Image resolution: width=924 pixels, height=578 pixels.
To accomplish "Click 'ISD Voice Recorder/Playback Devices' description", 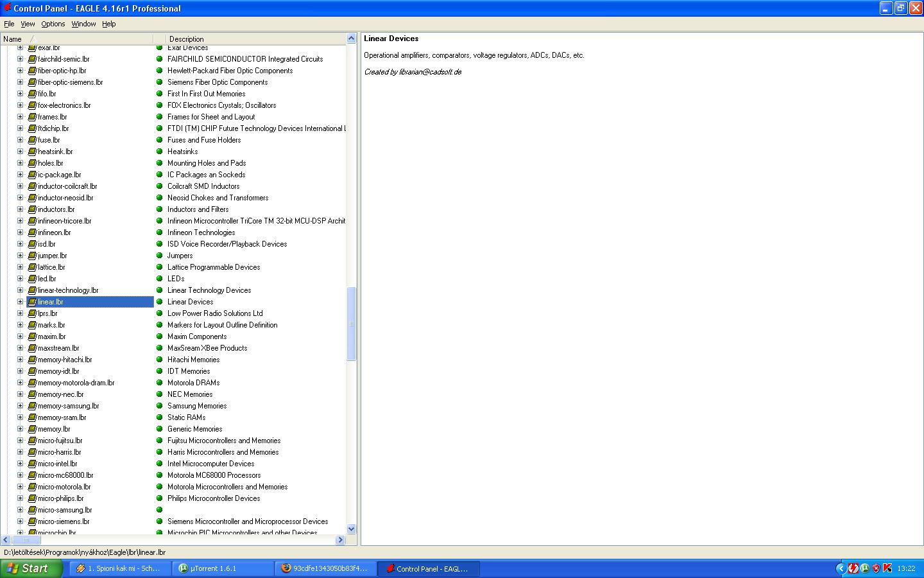I will pyautogui.click(x=227, y=244).
